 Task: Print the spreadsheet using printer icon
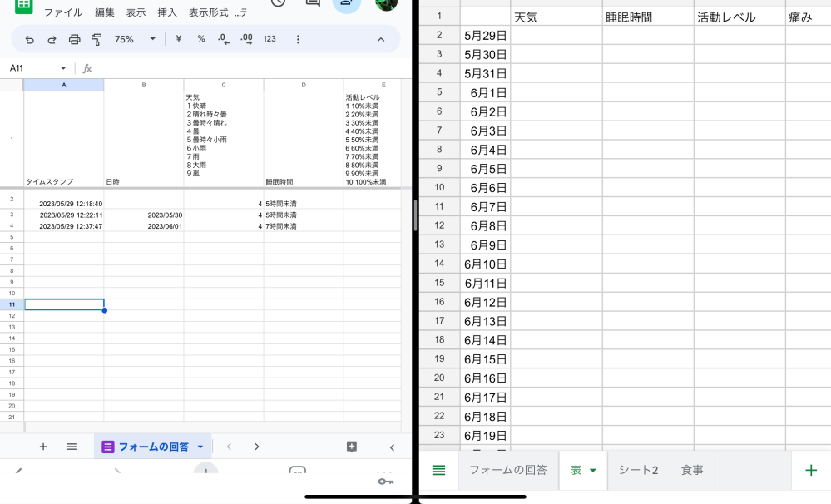click(x=74, y=39)
